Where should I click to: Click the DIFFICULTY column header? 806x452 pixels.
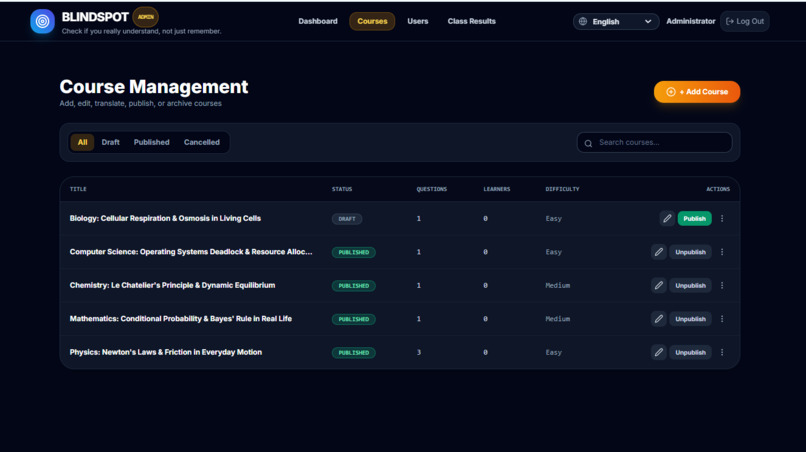pos(562,189)
